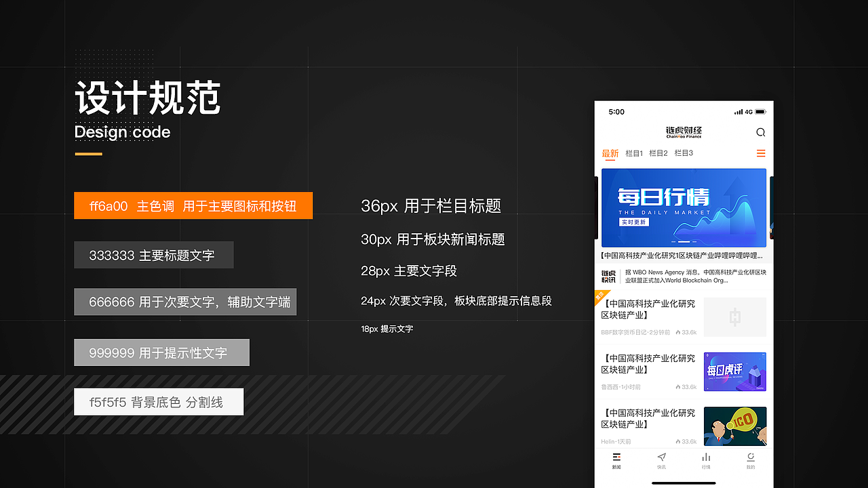Tap the 每日虎评 article thumbnail

pos(735,371)
